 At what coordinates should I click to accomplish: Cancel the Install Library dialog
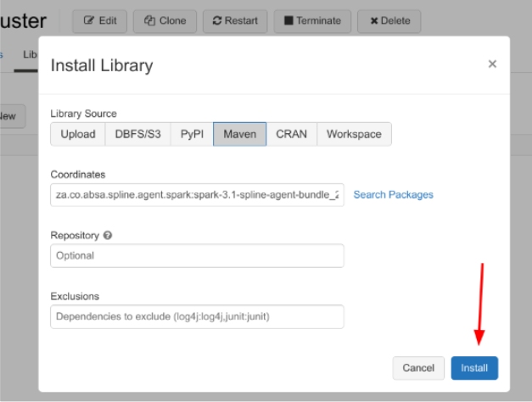coord(418,368)
